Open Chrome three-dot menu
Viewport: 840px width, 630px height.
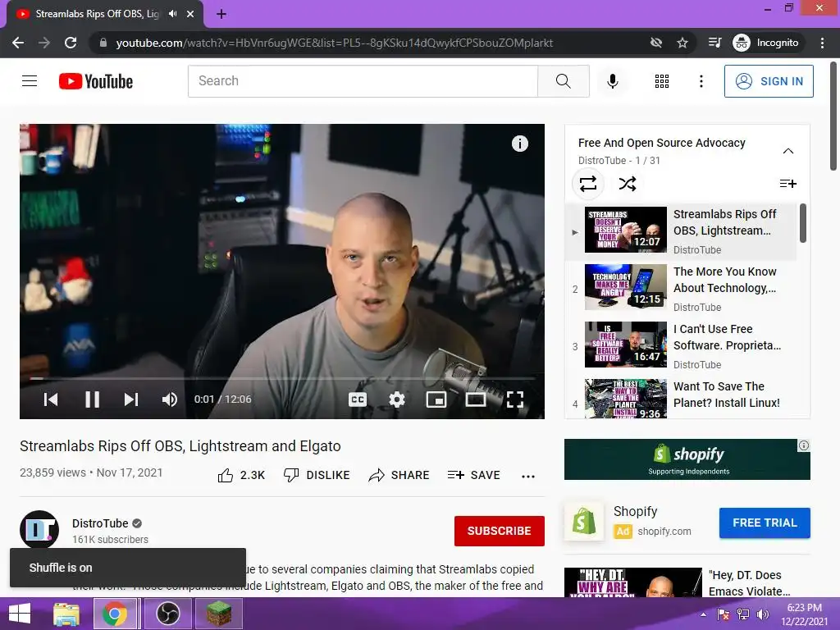click(822, 43)
